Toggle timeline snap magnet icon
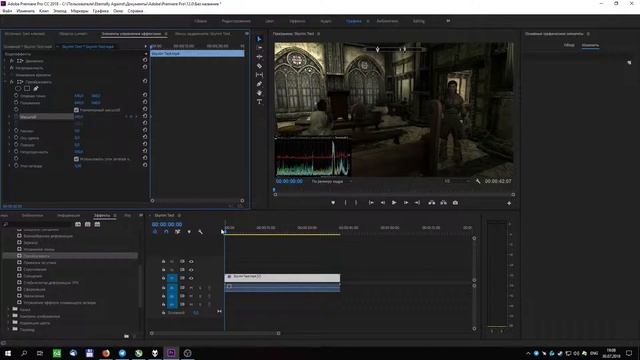 click(166, 232)
